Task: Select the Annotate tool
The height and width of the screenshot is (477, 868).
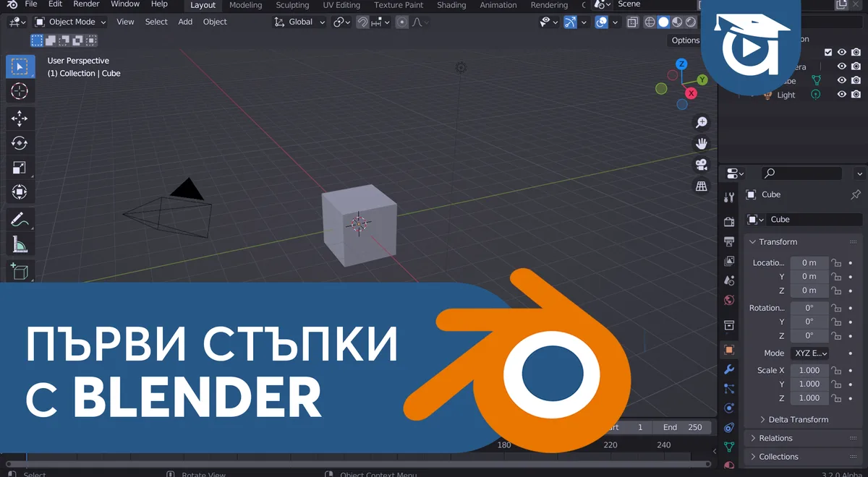Action: pos(20,220)
